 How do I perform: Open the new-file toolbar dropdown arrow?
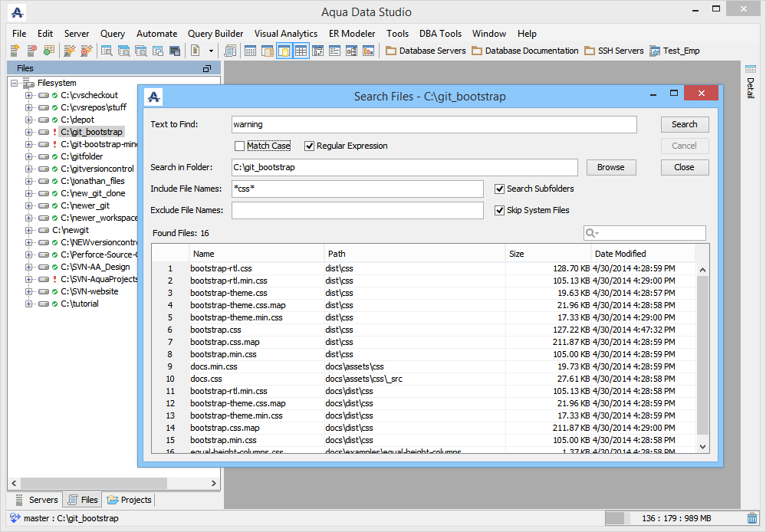pyautogui.click(x=211, y=51)
